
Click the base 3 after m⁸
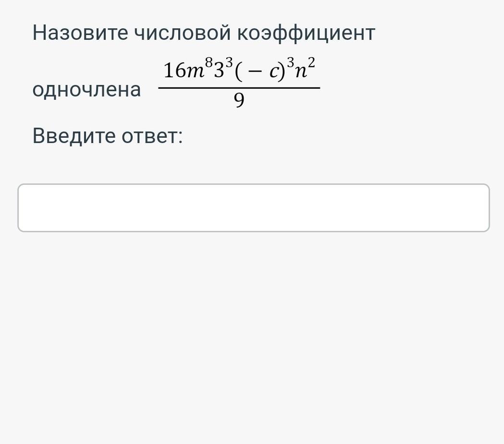[x=219, y=71]
